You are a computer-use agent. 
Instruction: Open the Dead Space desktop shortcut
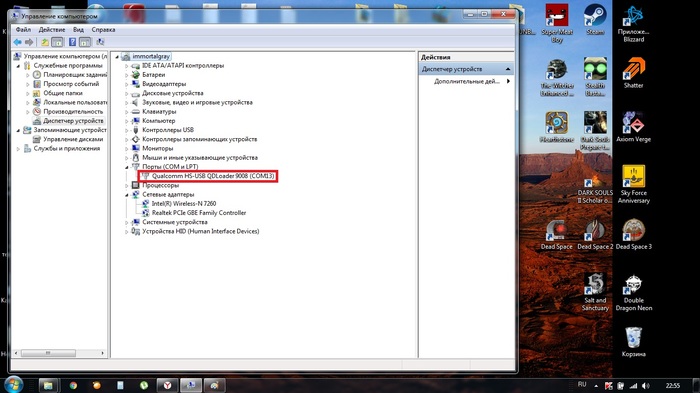[557, 234]
